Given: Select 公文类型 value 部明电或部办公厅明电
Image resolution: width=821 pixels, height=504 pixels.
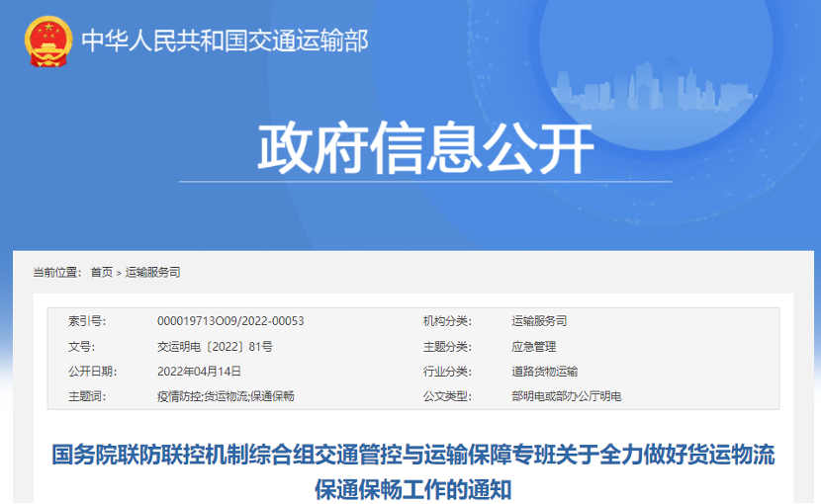Looking at the screenshot, I should click(567, 396).
